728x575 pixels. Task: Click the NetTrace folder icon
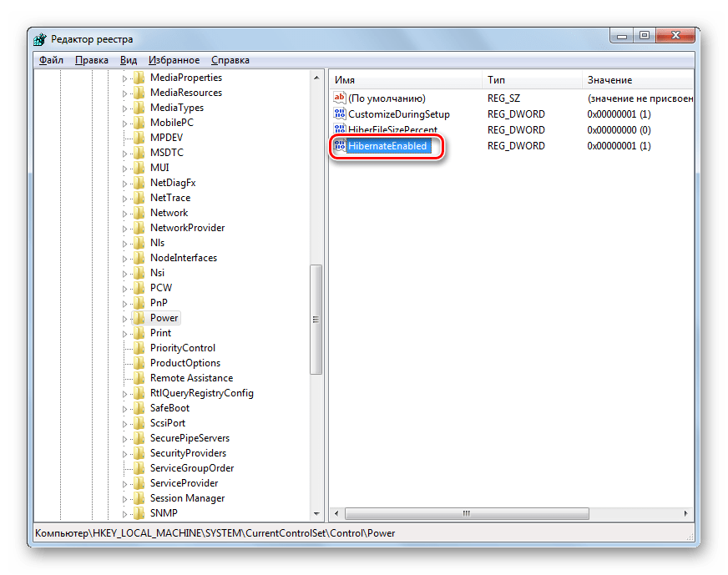pos(139,198)
